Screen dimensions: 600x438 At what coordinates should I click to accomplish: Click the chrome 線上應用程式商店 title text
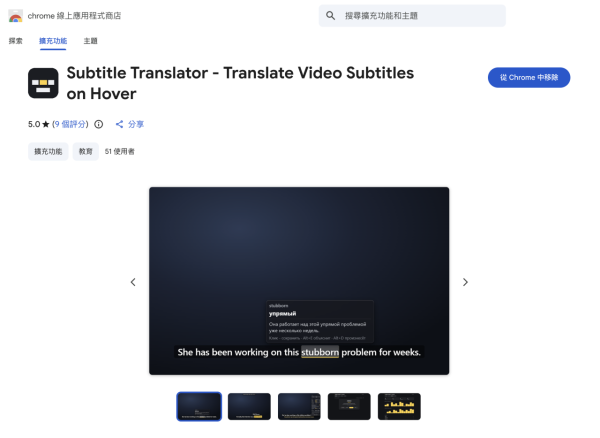pos(74,16)
